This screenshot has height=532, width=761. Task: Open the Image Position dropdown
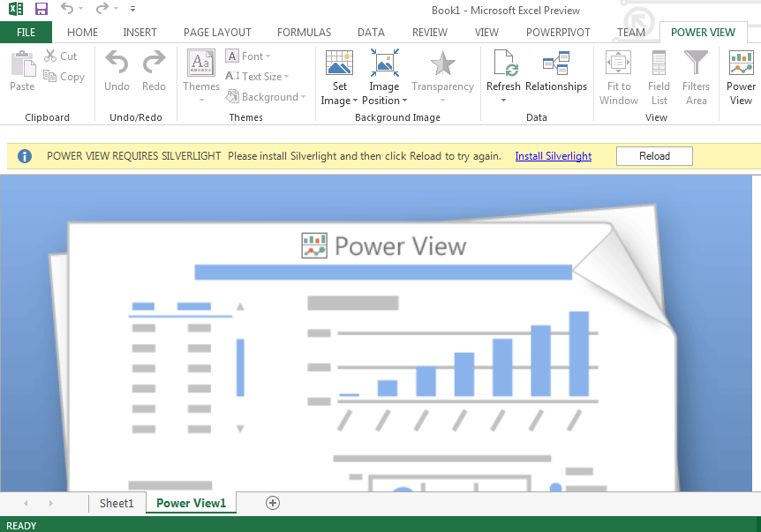pos(385,101)
